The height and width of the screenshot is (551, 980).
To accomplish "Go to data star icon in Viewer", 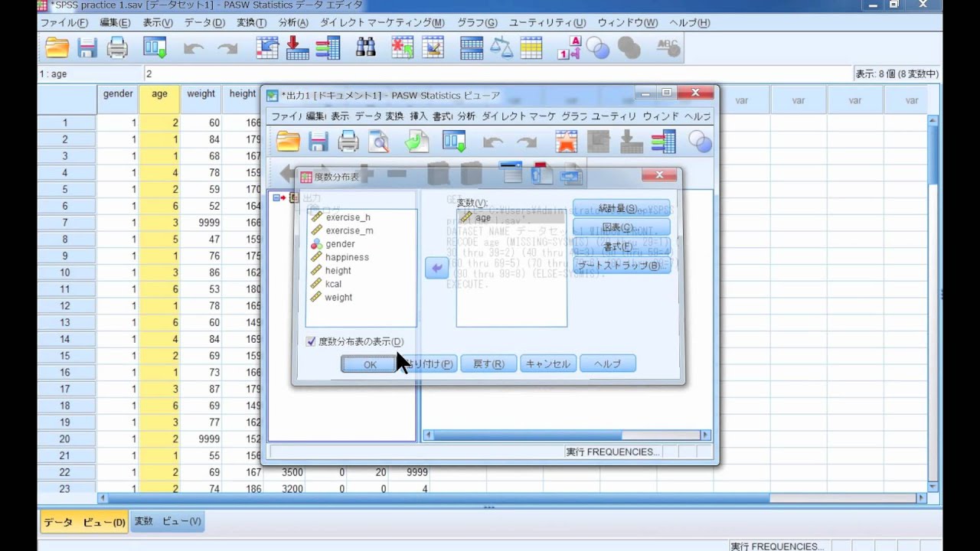I will pyautogui.click(x=567, y=142).
